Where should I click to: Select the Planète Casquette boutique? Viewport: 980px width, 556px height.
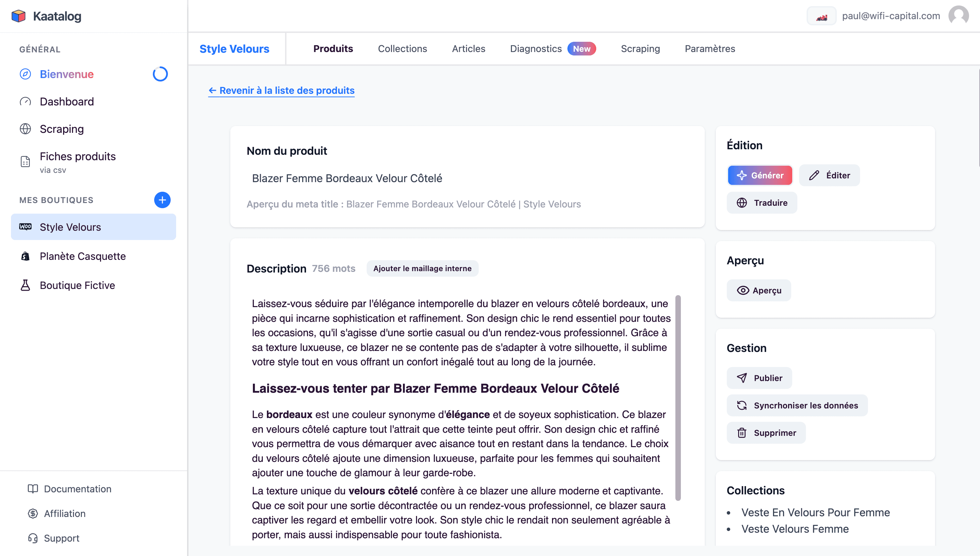pyautogui.click(x=83, y=256)
